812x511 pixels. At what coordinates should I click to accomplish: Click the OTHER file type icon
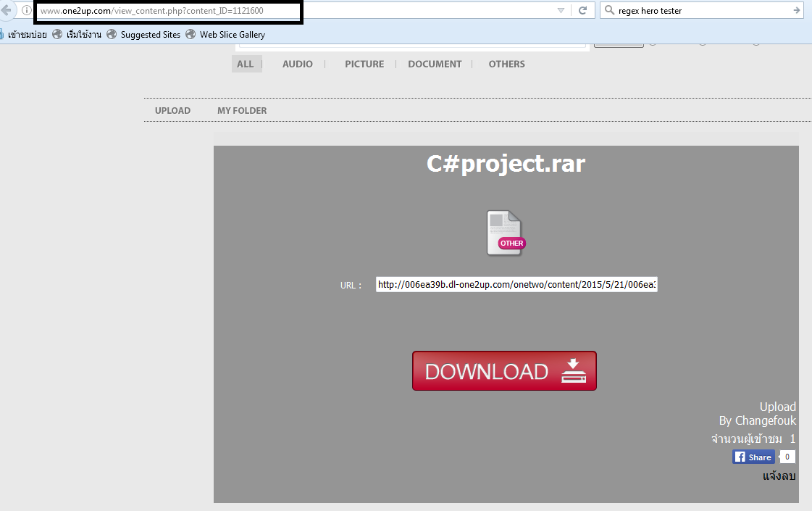506,233
